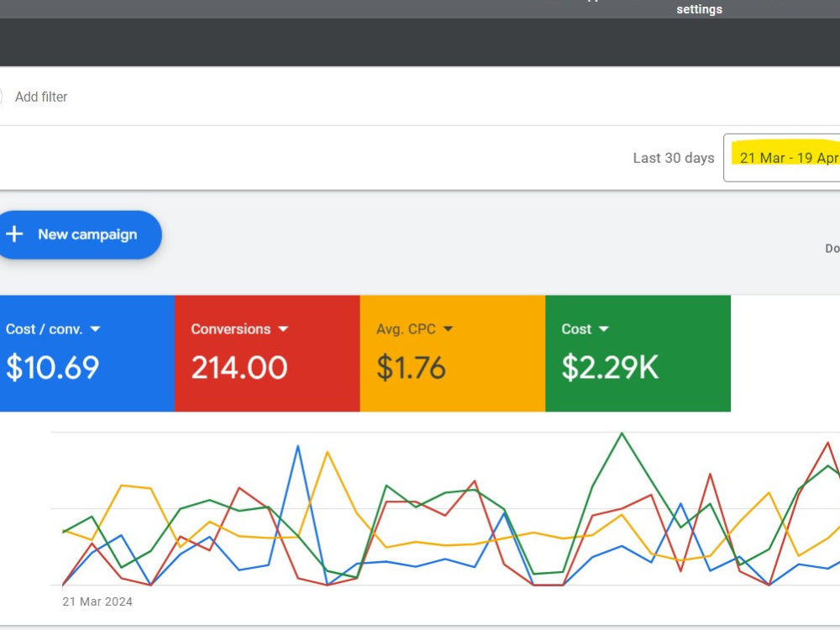Image resolution: width=840 pixels, height=630 pixels.
Task: Click the settings label in top bar
Action: click(699, 9)
